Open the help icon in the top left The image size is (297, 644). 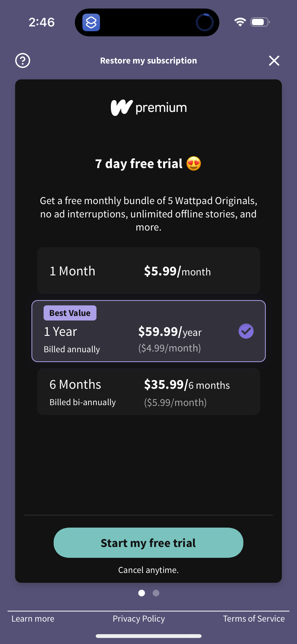[22, 60]
